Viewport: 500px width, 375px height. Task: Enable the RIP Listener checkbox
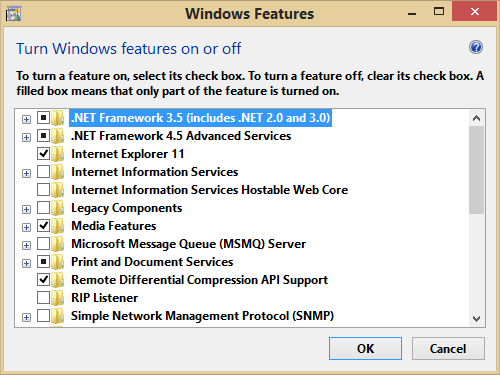coord(43,298)
